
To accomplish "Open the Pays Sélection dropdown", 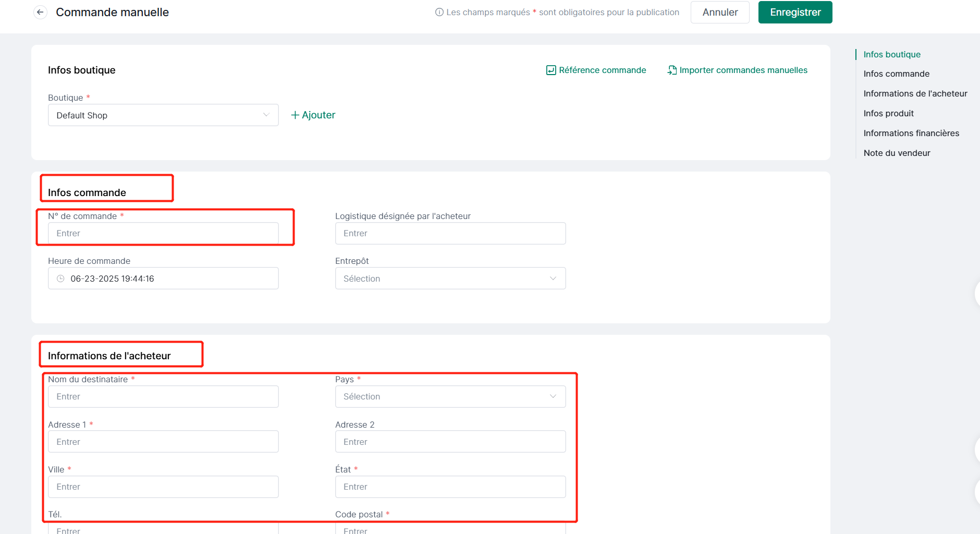I will point(450,396).
